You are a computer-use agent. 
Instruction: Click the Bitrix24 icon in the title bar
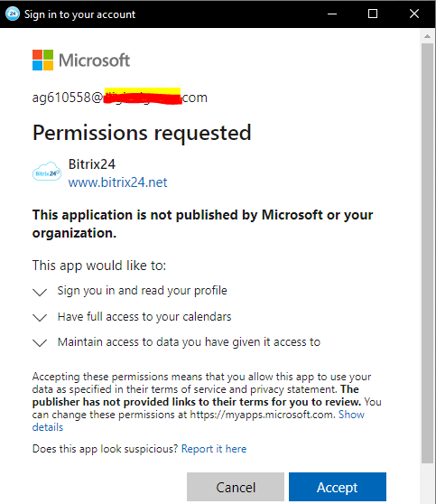point(13,14)
